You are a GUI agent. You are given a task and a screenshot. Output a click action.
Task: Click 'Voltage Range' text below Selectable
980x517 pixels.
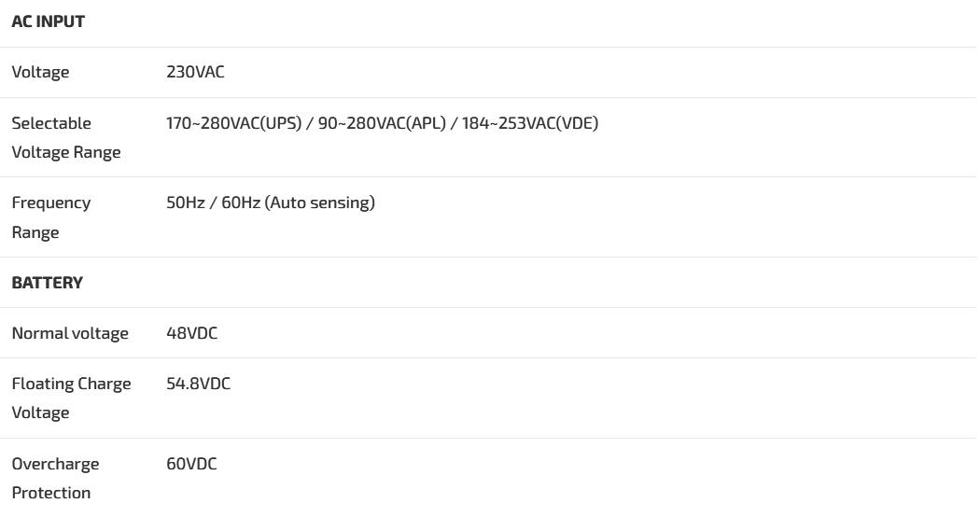[65, 152]
